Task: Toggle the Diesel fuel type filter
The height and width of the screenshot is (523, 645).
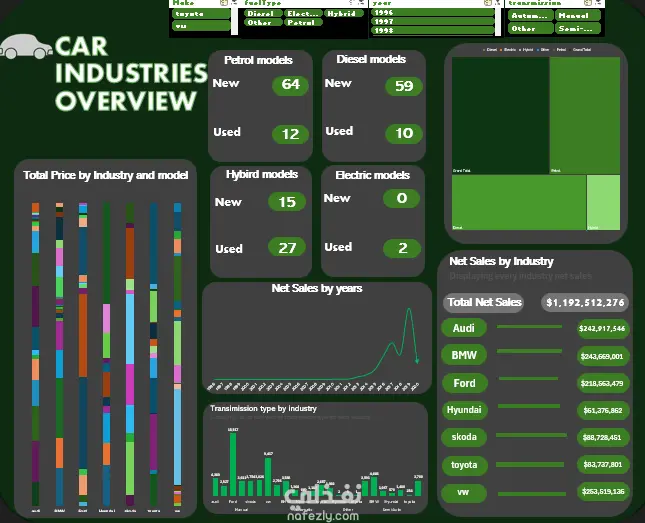Action: pyautogui.click(x=263, y=13)
